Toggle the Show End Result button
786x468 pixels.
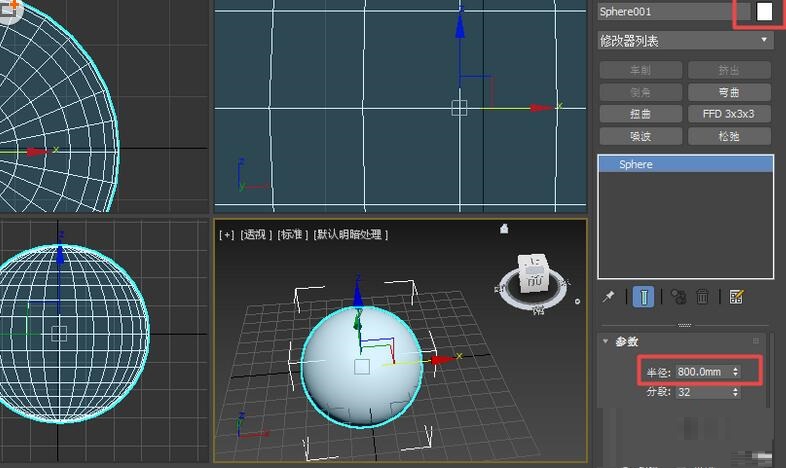tap(644, 297)
